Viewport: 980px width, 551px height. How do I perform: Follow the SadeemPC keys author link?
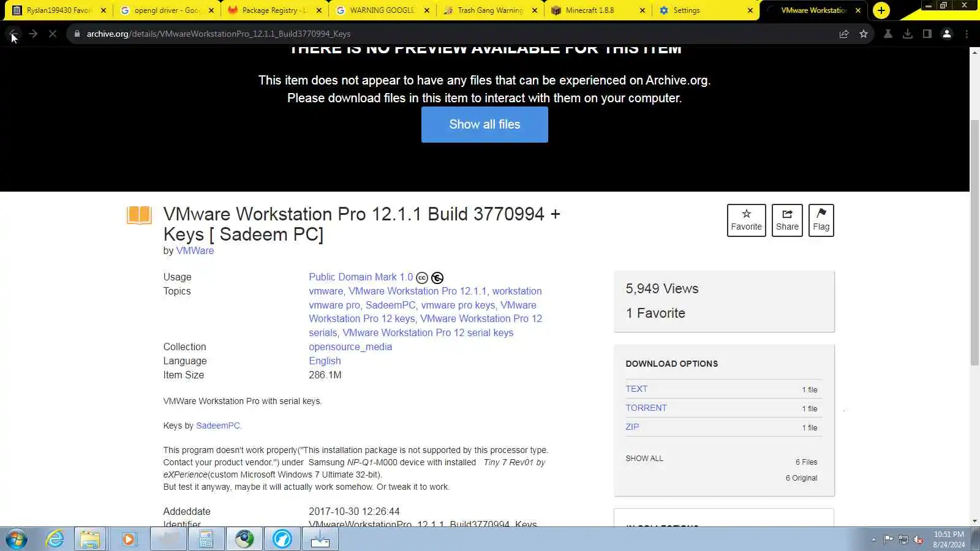click(218, 425)
